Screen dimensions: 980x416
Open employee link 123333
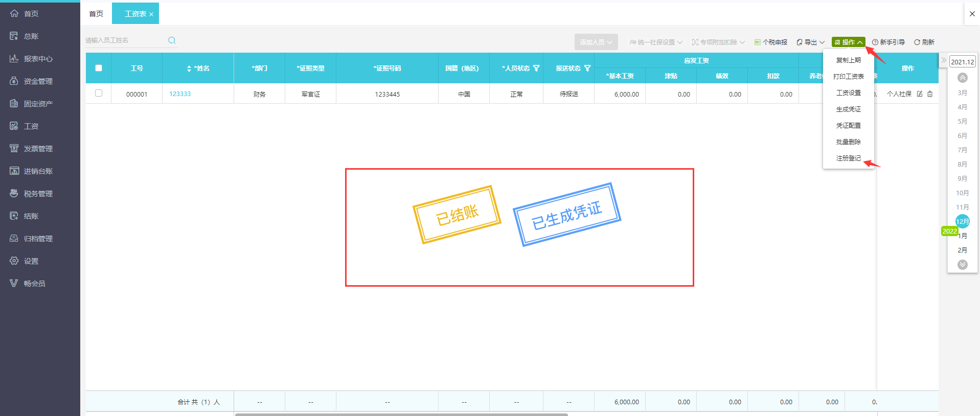(180, 94)
